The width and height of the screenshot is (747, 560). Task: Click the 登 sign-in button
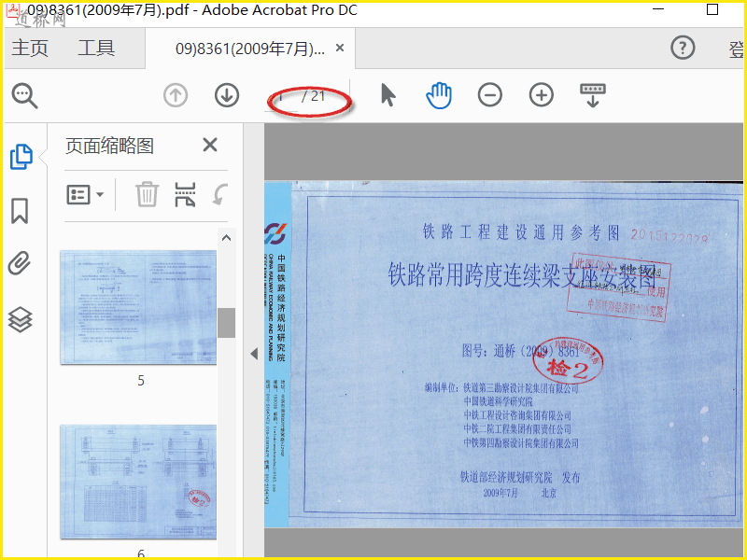(737, 49)
